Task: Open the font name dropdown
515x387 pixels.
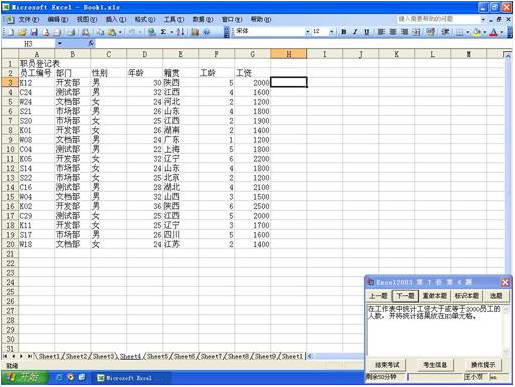Action: click(x=307, y=32)
